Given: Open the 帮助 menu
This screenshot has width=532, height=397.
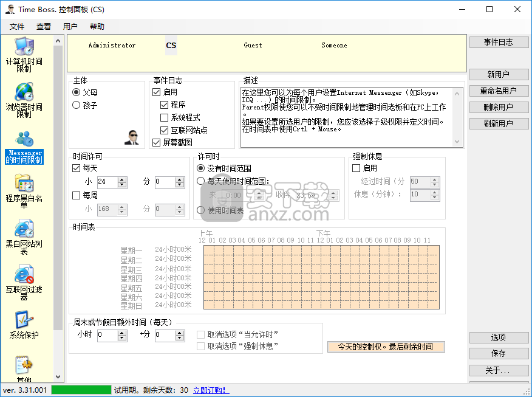Looking at the screenshot, I should (x=97, y=27).
